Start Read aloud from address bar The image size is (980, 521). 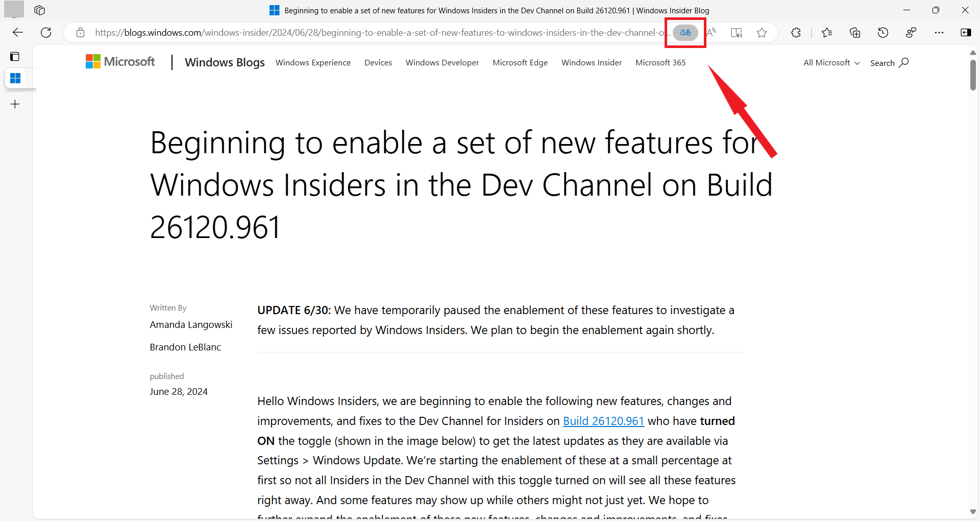pos(711,33)
